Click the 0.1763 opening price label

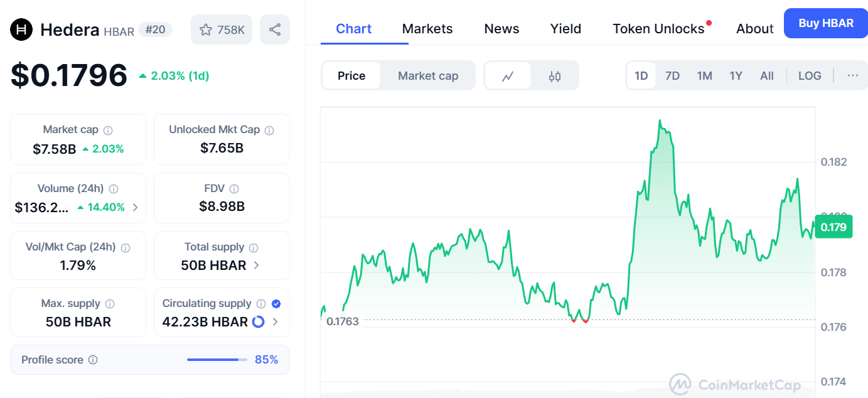click(x=343, y=321)
